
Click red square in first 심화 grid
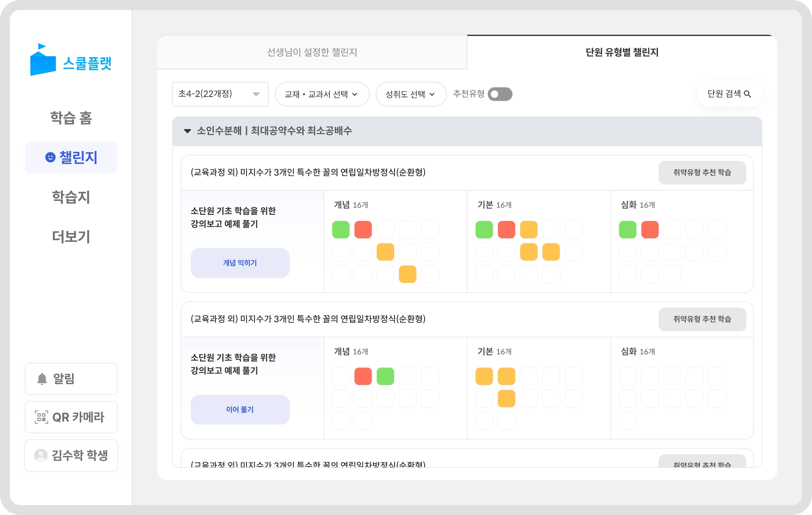pyautogui.click(x=649, y=230)
